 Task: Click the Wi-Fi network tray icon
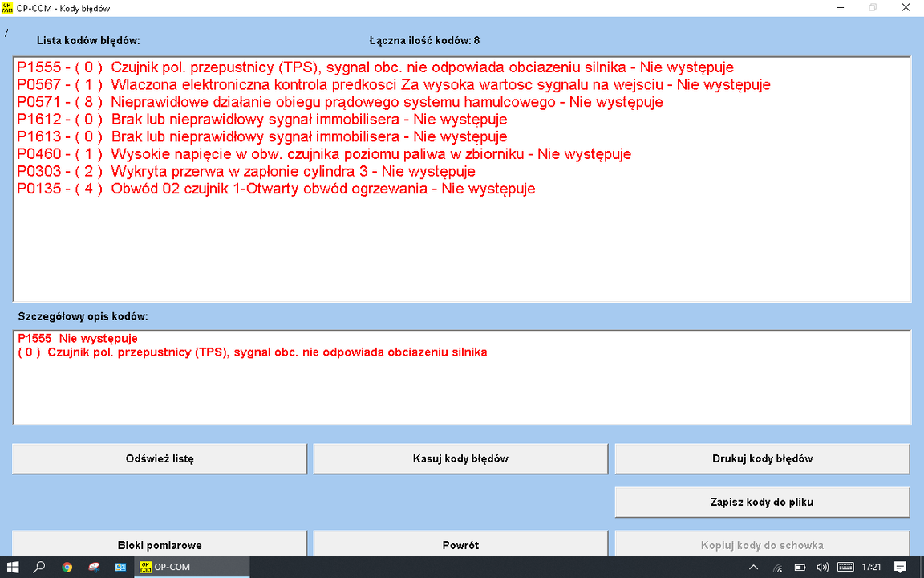coord(777,568)
